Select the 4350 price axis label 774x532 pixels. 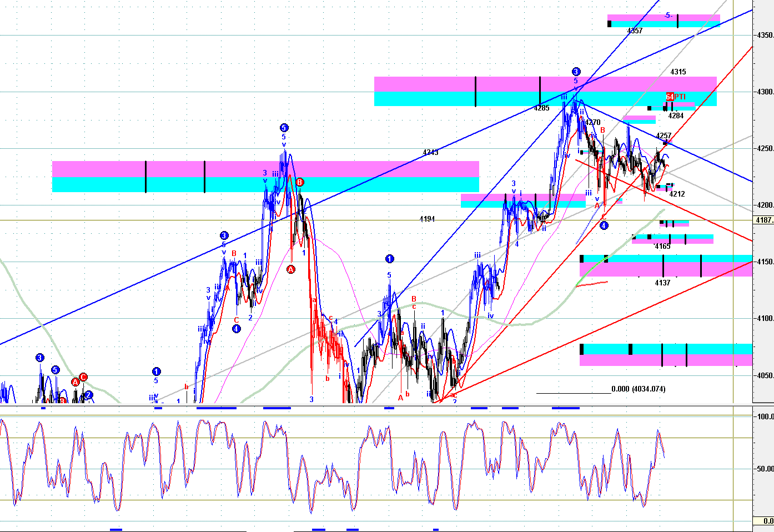[765, 36]
